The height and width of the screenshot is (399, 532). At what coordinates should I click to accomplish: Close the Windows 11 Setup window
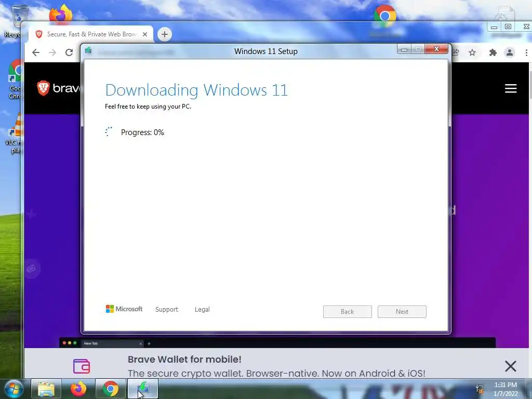point(436,49)
